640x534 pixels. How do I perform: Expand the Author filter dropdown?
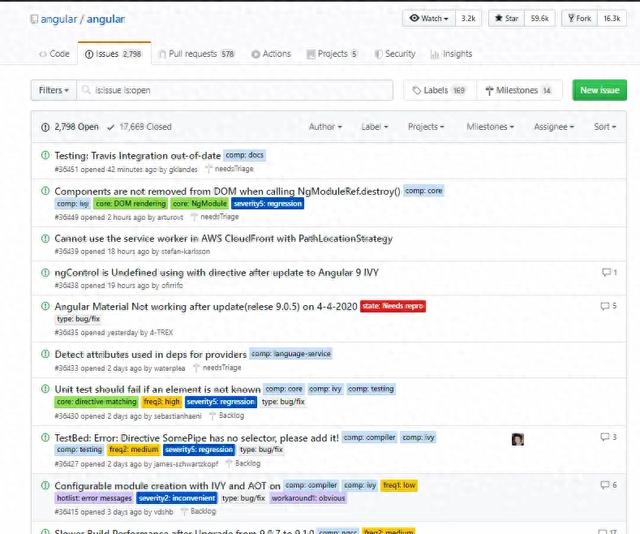pyautogui.click(x=325, y=127)
